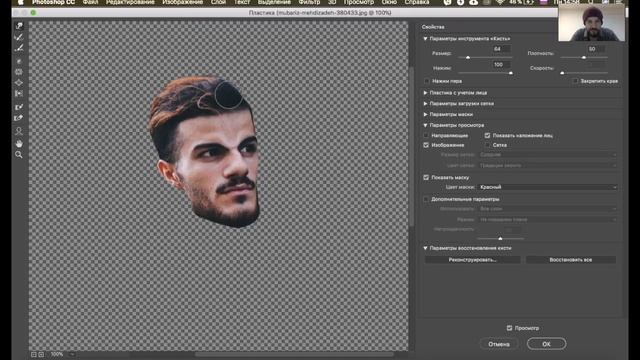Click the Отмена cancel button
Screen dimensions: 640x360
[499, 344]
